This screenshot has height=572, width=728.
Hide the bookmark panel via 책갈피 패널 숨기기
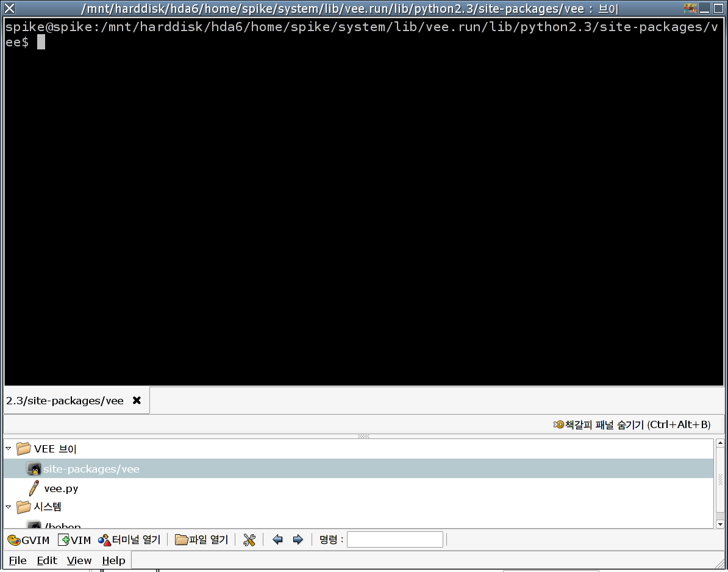[x=632, y=424]
